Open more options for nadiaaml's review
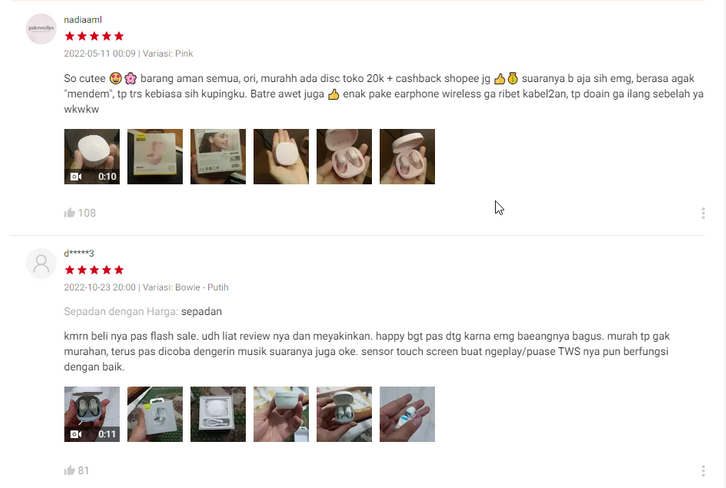 (x=703, y=213)
